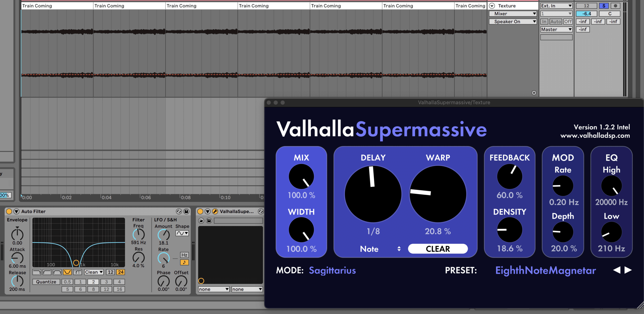Screen dimensions: 644x314
Task: Click the XY pad handle in plugin device
Action: [201, 281]
